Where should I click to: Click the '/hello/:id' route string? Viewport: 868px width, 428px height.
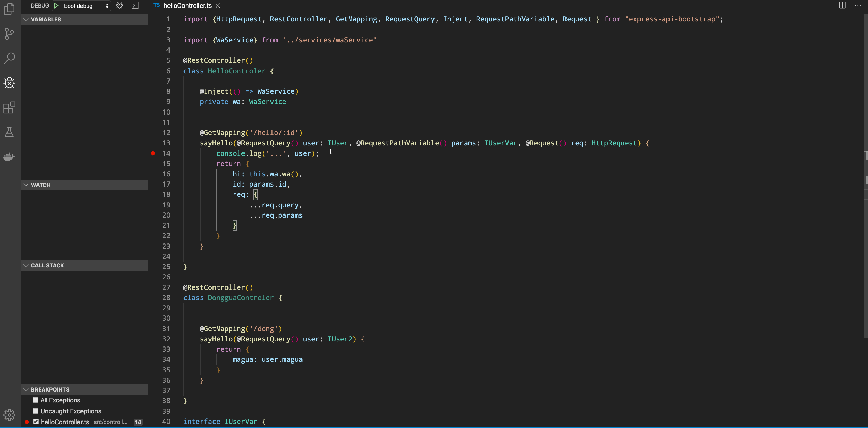274,133
